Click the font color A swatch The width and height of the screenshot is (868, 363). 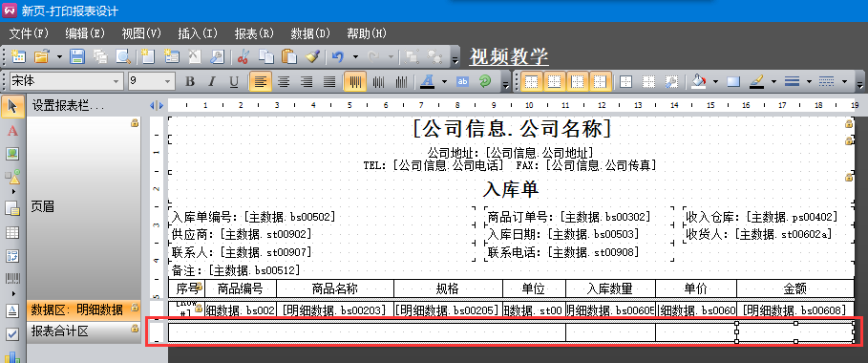[427, 82]
